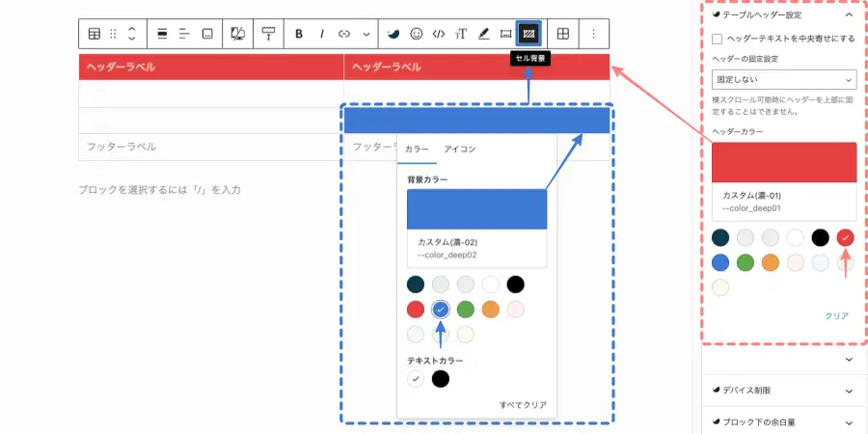The width and height of the screenshot is (868, 434).
Task: Open the edit table grid icon
Action: click(x=562, y=34)
